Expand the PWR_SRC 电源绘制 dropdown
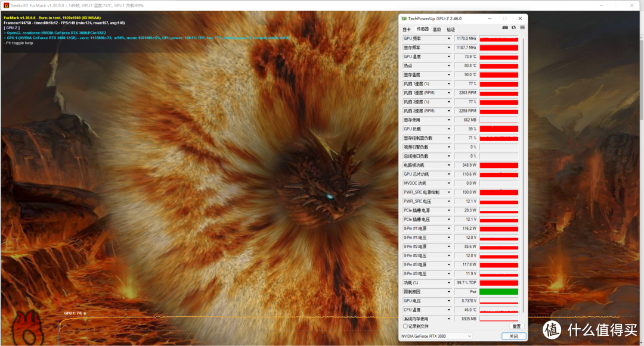The width and height of the screenshot is (644, 346). (x=448, y=192)
